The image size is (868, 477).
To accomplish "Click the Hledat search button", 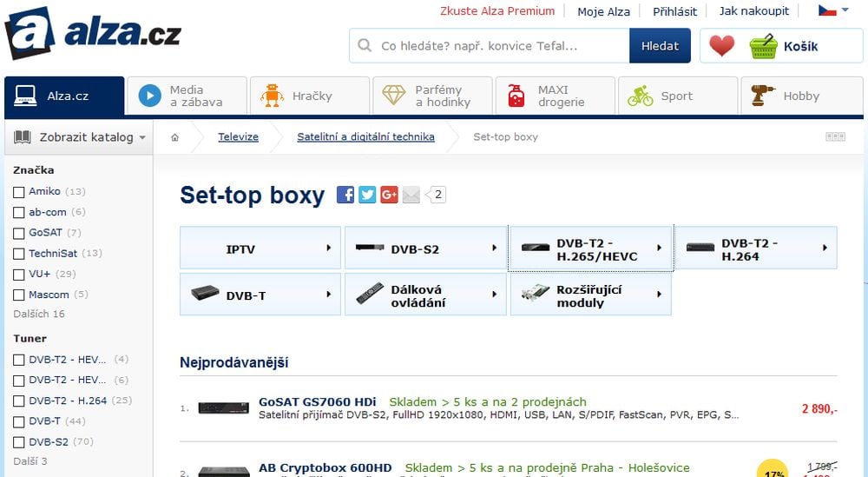I will (x=660, y=45).
